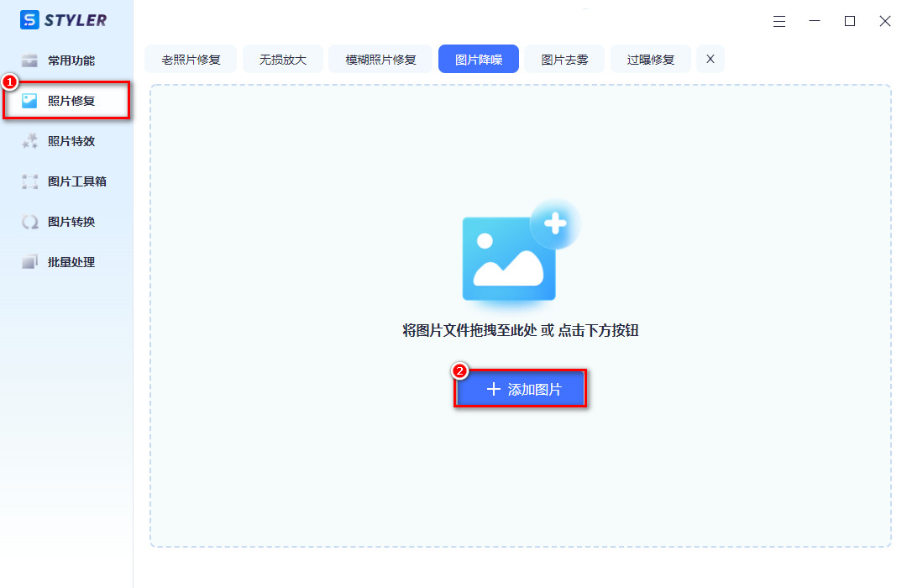The image size is (907, 588).
Task: Click the 照片修复 sidebar icon
Action: (32, 100)
